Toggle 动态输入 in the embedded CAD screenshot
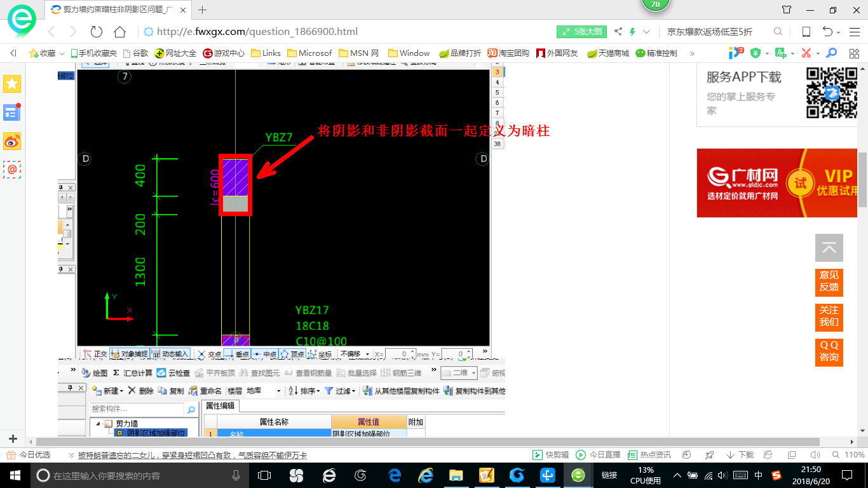The image size is (868, 488). (x=170, y=354)
